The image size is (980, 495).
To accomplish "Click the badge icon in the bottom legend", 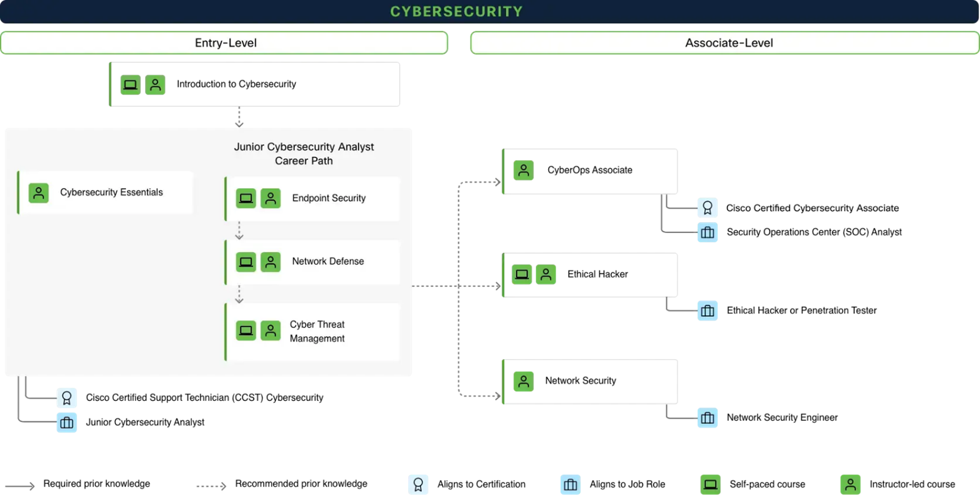I will coord(418,484).
